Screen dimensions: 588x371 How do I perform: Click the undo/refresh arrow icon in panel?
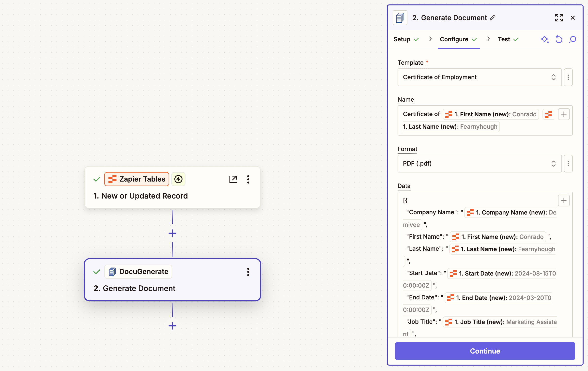click(x=559, y=39)
